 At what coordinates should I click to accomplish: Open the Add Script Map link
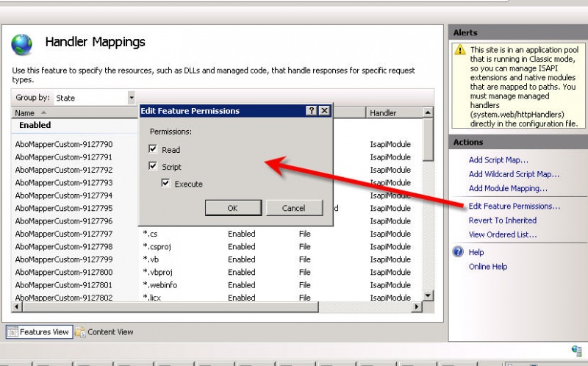coord(498,160)
